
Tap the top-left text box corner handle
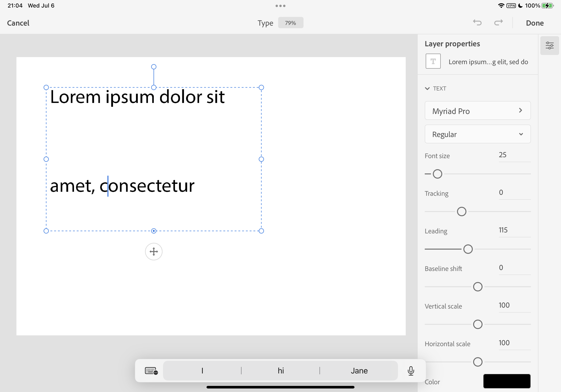click(46, 87)
